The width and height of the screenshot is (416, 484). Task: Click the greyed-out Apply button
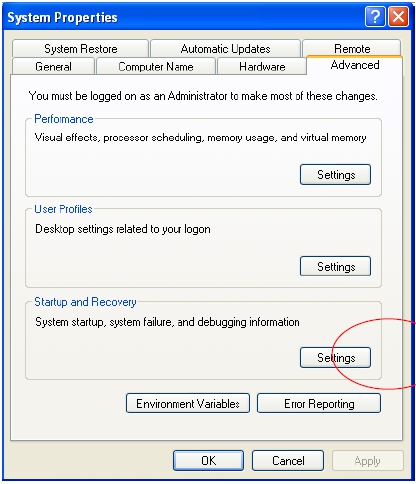tap(367, 461)
